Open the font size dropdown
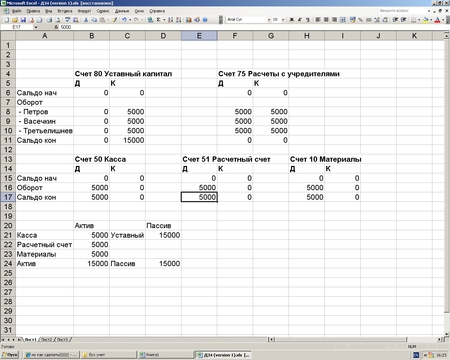 click(x=283, y=20)
